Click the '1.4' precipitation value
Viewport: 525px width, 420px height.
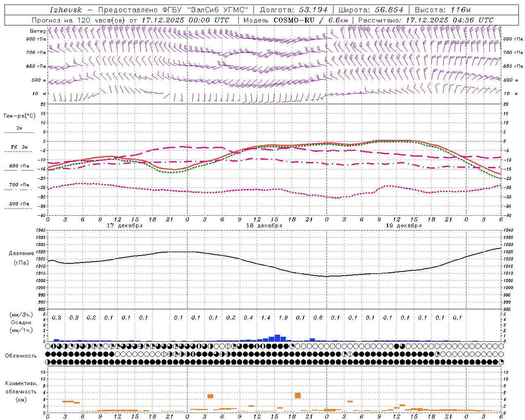266,317
